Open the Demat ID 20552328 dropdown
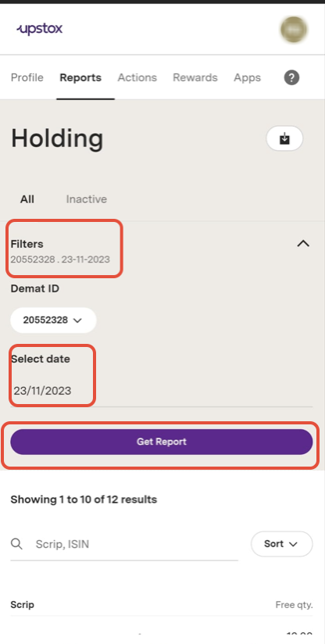Screen dimensions: 325x644 point(53,320)
